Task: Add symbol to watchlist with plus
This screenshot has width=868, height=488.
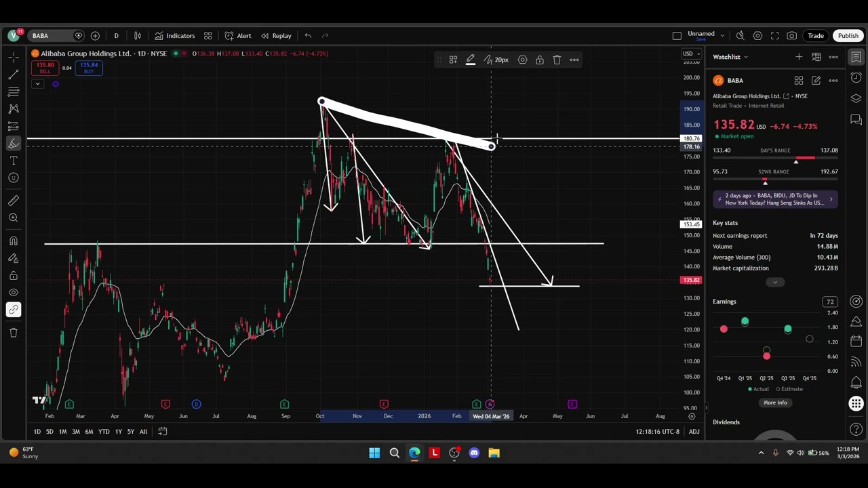Action: 799,57
